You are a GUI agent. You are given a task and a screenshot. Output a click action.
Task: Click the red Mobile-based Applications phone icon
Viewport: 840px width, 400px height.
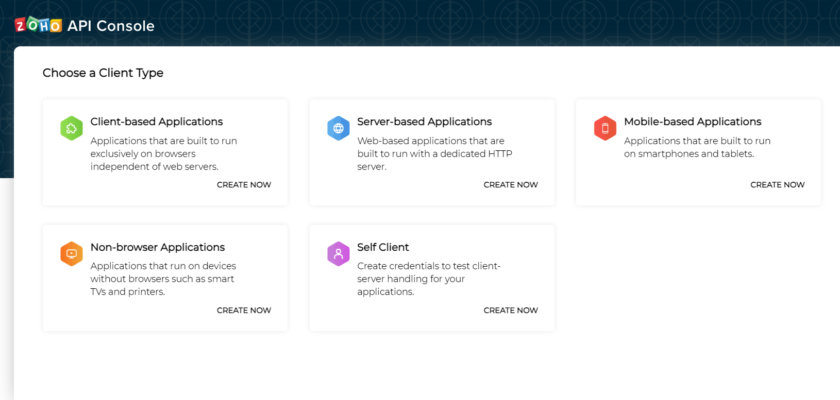605,129
